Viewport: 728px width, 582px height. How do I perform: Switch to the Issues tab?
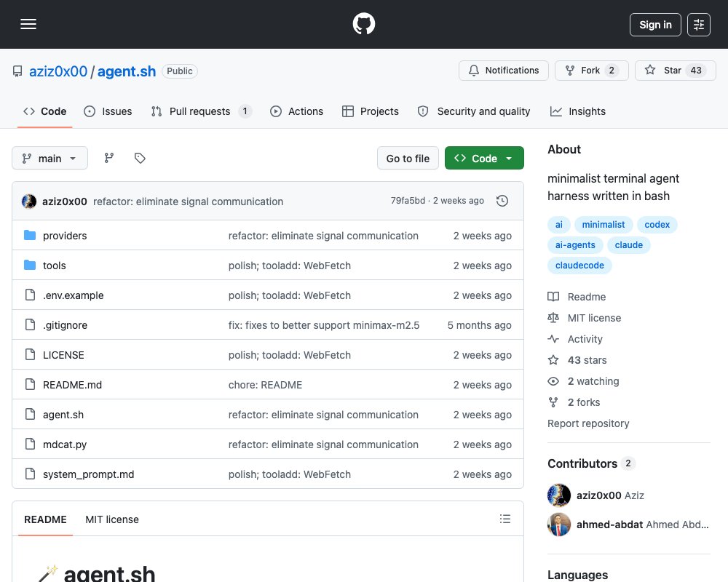click(108, 111)
